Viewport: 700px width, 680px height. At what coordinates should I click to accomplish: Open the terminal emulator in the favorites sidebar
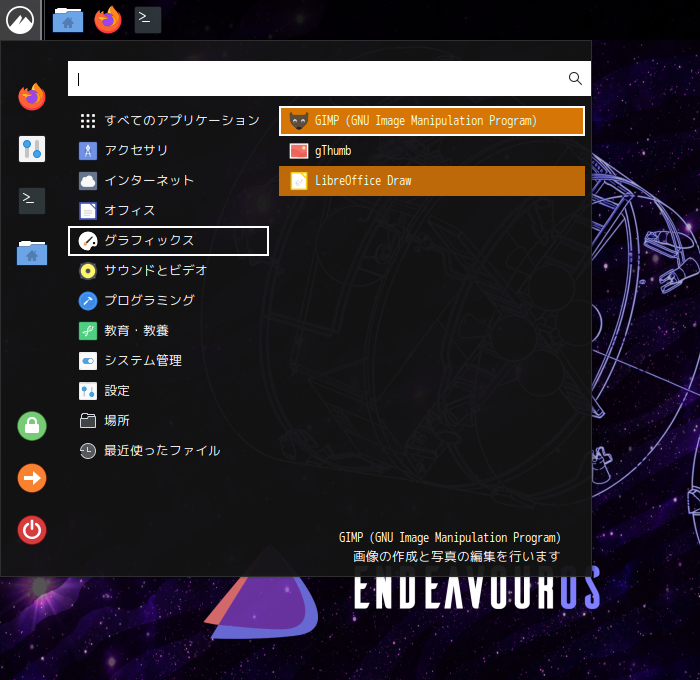32,201
